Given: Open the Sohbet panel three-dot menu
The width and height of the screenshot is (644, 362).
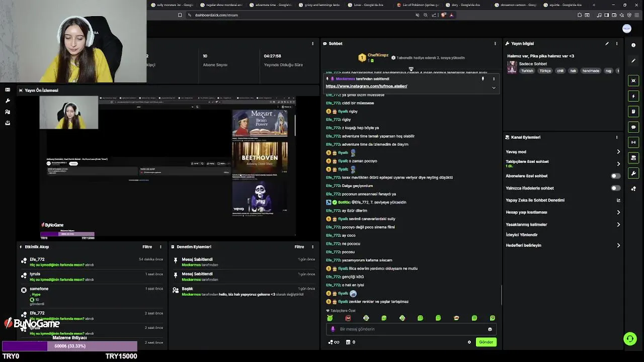Looking at the screenshot, I should [495, 44].
